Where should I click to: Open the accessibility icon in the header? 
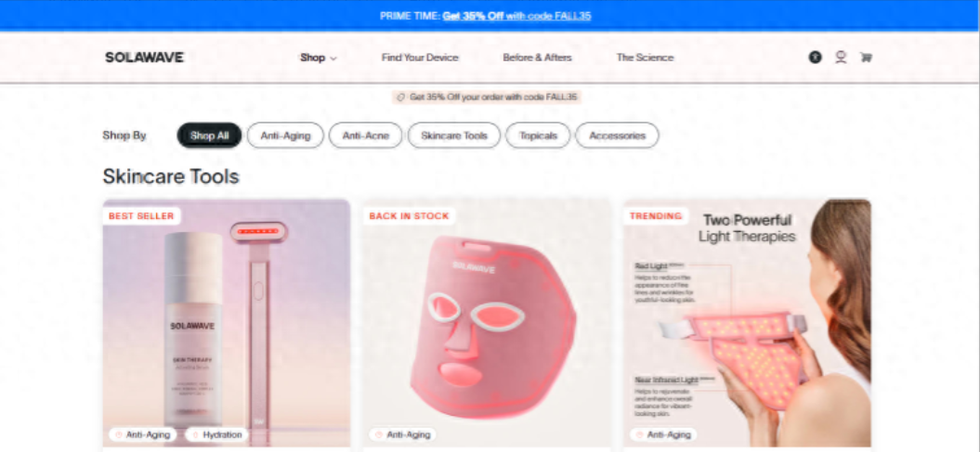pyautogui.click(x=815, y=58)
